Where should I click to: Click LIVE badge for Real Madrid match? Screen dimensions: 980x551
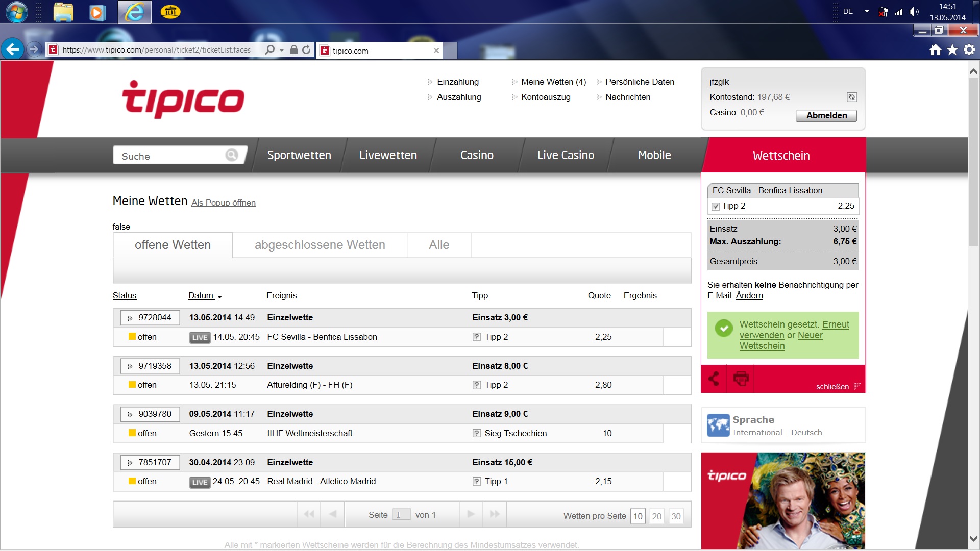200,482
